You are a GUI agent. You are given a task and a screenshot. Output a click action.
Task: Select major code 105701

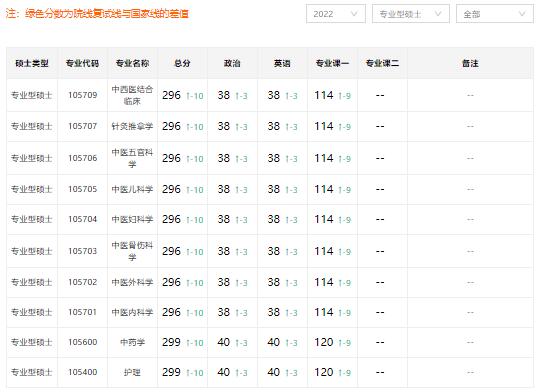[x=83, y=312]
